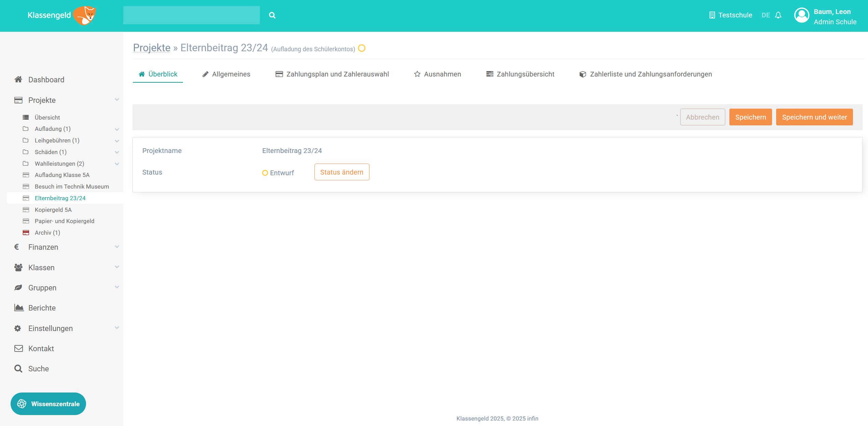
Task: Click the user avatar icon
Action: (801, 15)
